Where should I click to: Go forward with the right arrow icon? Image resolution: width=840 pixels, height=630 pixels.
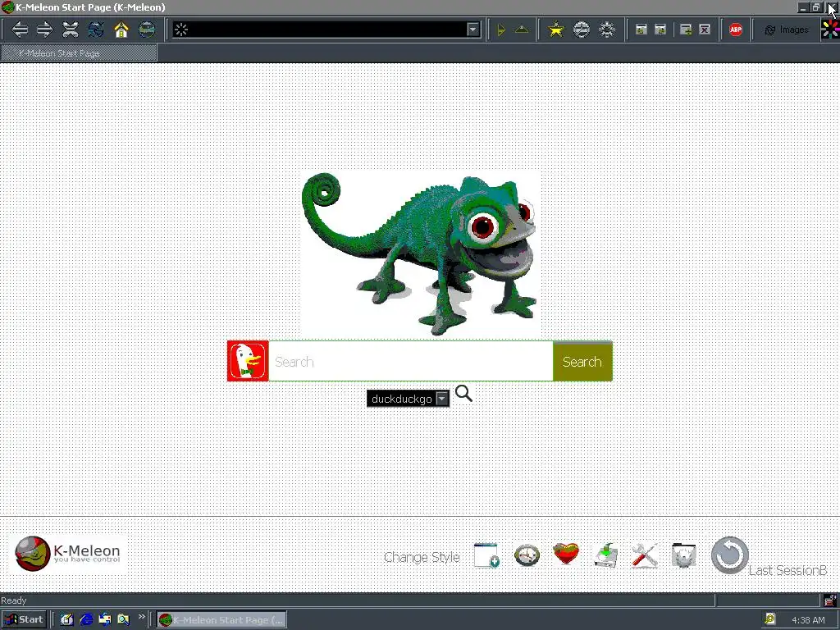point(45,30)
